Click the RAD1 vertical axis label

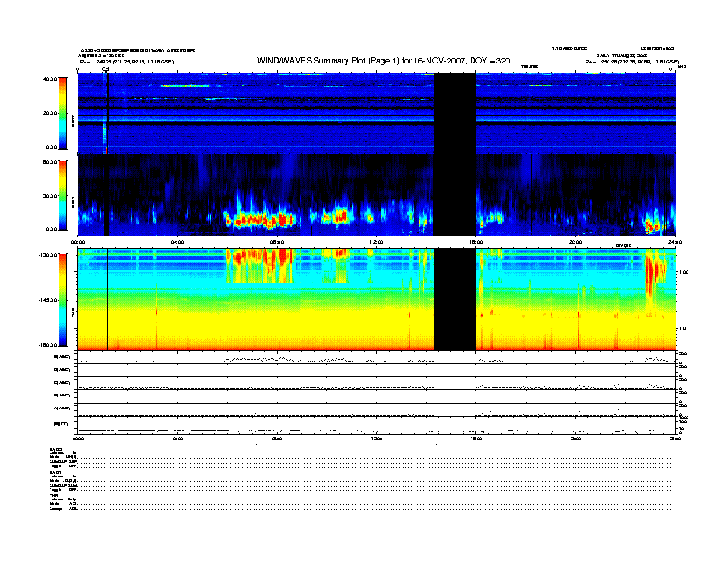pyautogui.click(x=73, y=201)
